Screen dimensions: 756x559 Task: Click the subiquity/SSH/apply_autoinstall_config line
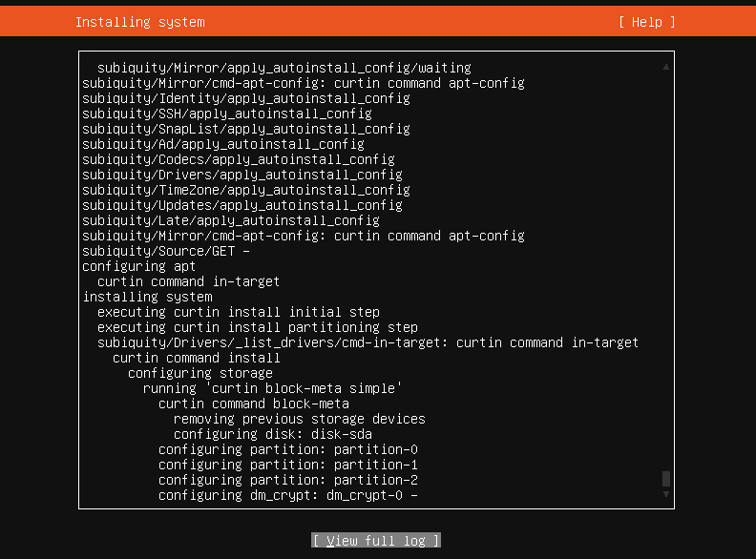point(226,114)
